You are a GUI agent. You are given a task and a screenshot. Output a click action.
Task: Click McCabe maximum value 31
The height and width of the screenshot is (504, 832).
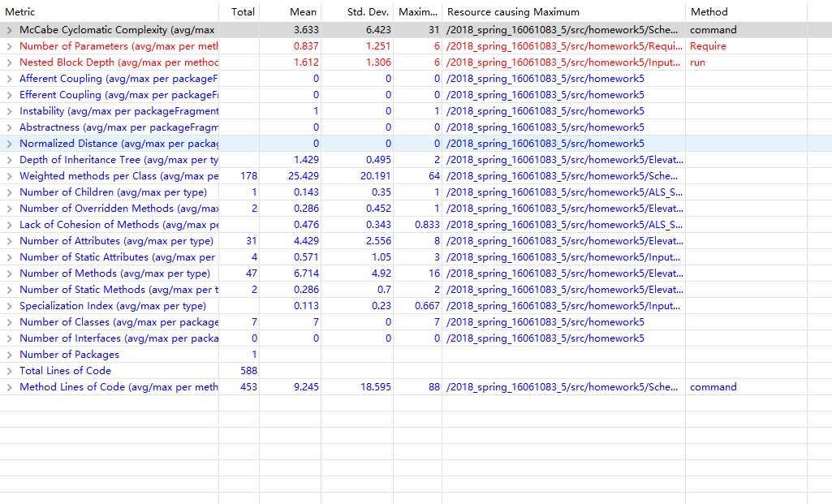click(434, 30)
